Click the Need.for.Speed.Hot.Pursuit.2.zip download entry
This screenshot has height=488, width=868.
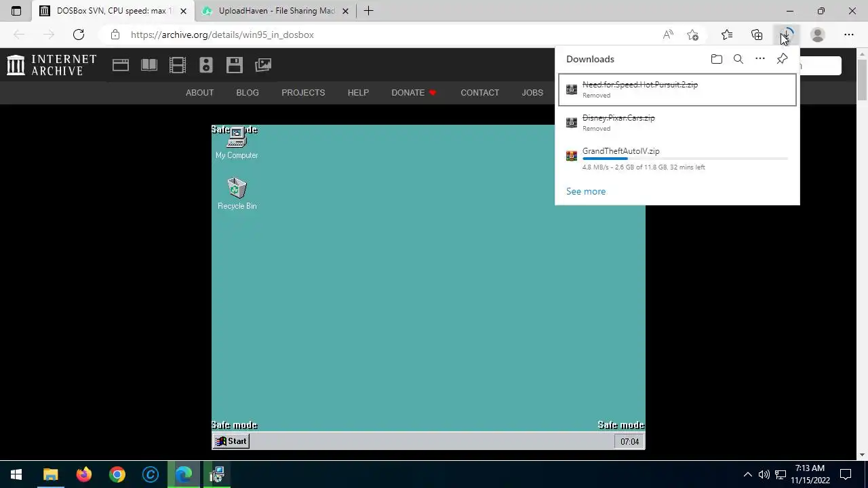(x=677, y=89)
